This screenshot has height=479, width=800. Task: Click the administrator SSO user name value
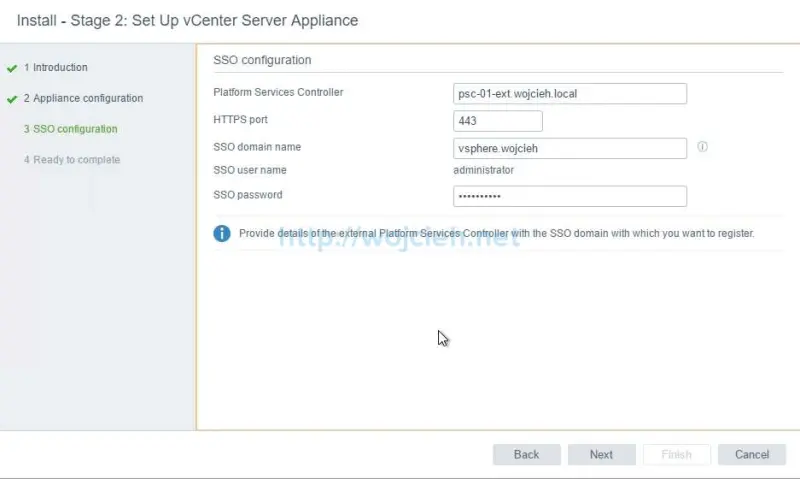(x=484, y=171)
